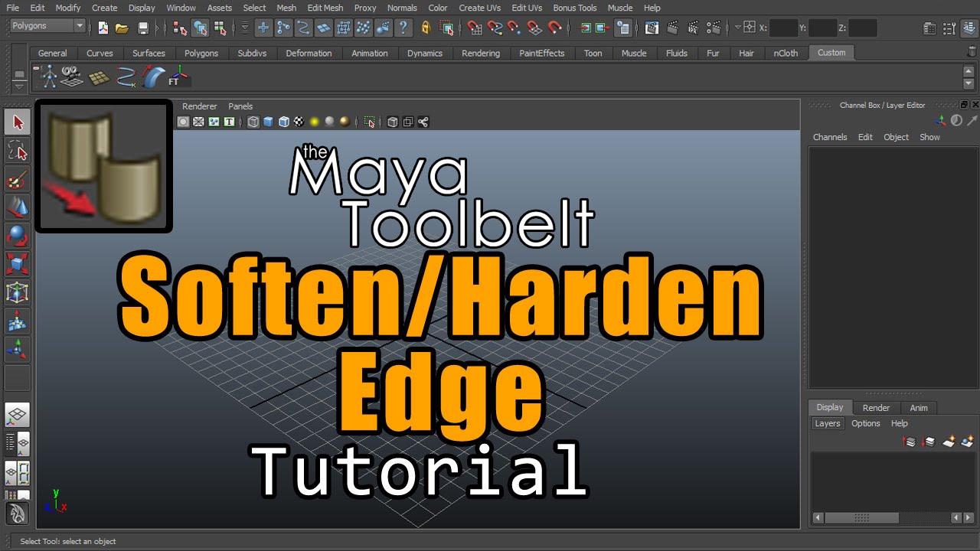Select by object type mode icon

[201, 28]
